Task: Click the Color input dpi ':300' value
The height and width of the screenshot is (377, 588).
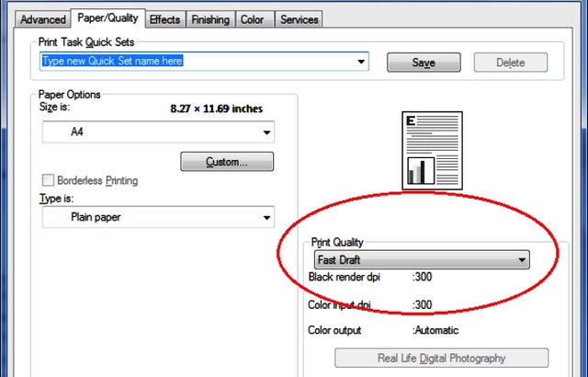Action: point(423,305)
